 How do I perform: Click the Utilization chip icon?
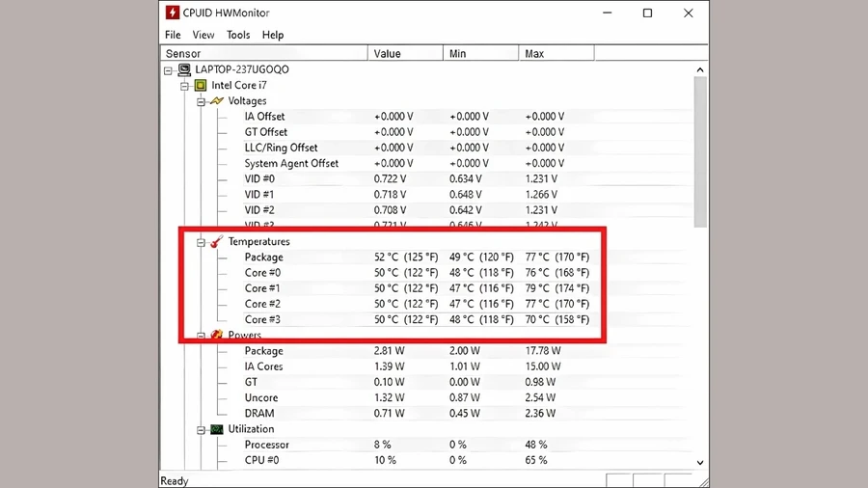(x=216, y=429)
